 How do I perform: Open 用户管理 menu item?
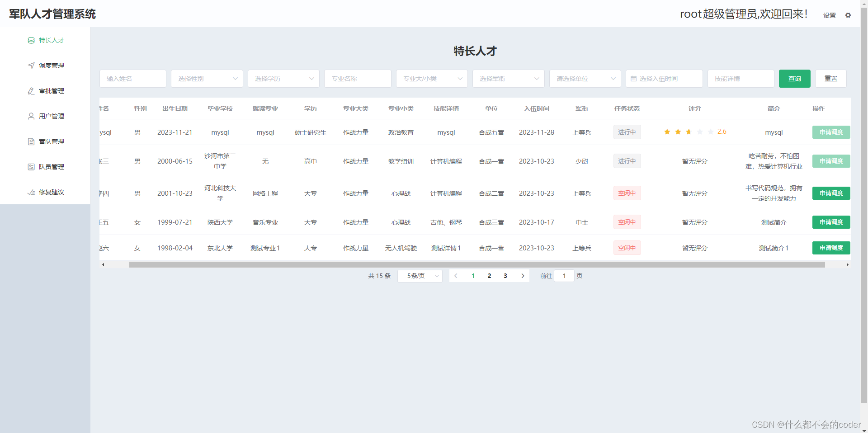point(45,116)
